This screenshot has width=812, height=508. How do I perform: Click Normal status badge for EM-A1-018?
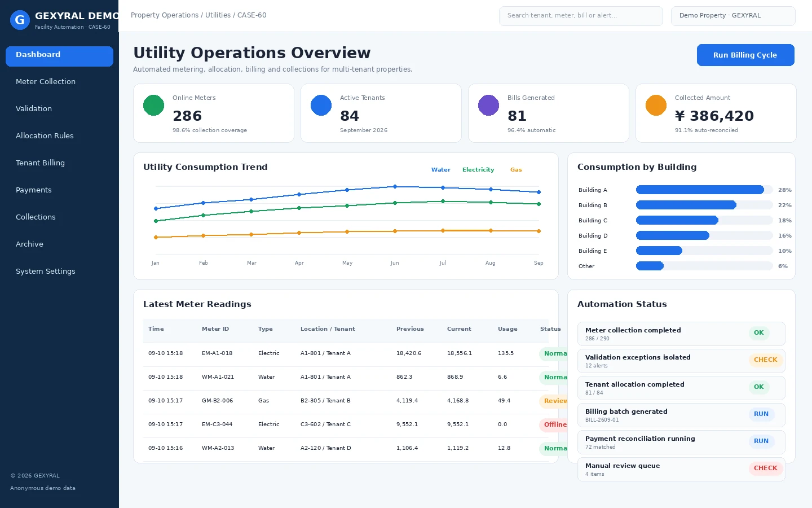click(553, 354)
